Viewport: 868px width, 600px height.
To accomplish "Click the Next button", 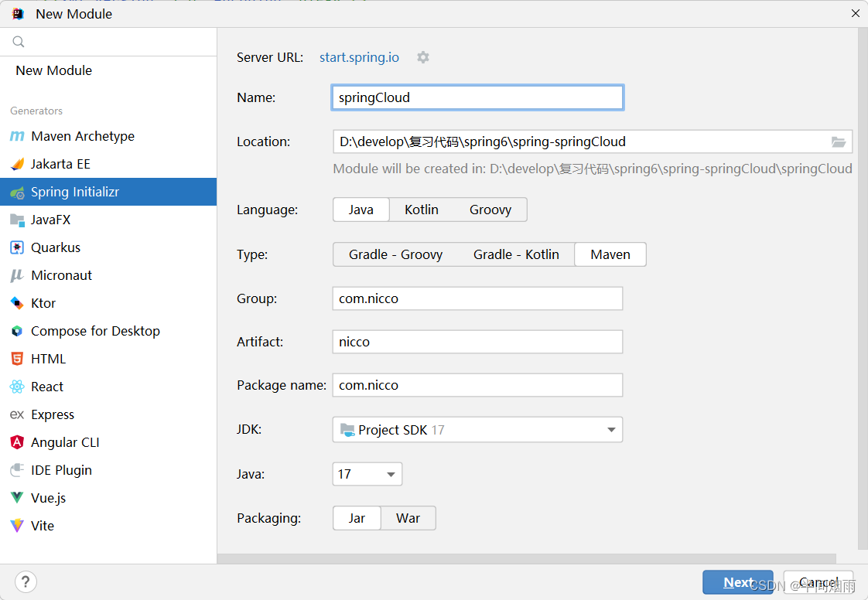I will (737, 582).
